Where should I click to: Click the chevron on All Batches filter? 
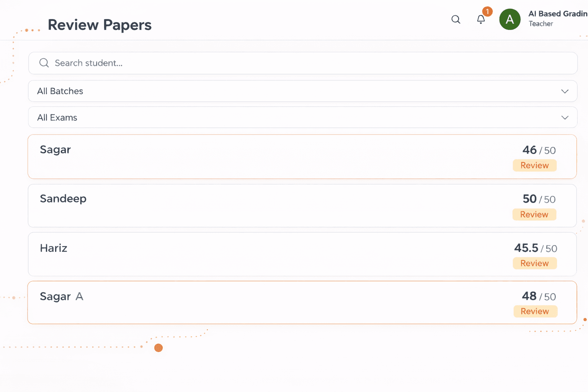[x=565, y=91]
